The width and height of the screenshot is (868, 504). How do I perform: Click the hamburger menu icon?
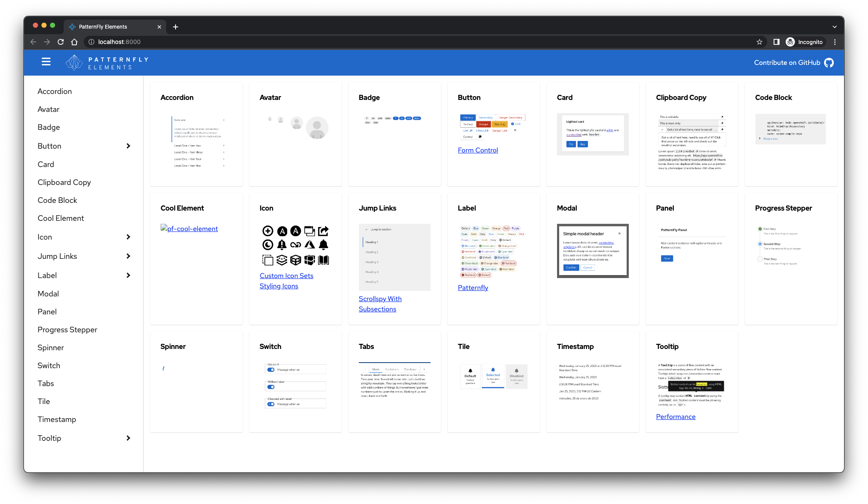[46, 62]
